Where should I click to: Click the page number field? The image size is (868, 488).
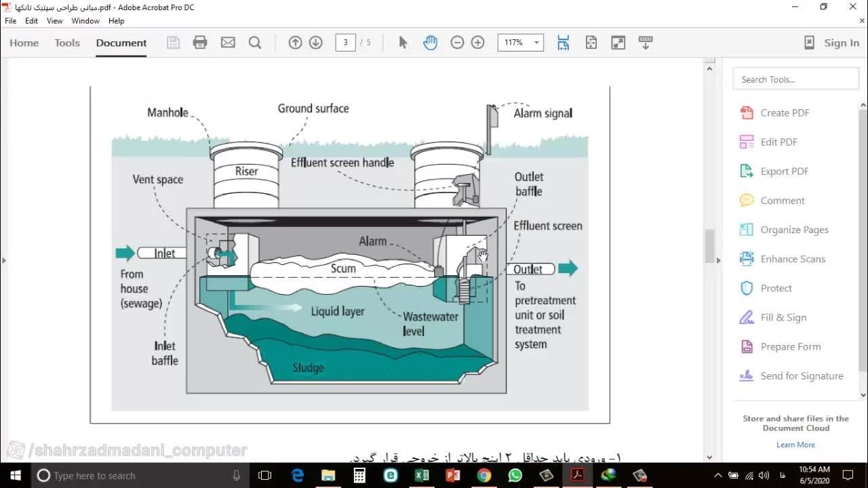[345, 43]
